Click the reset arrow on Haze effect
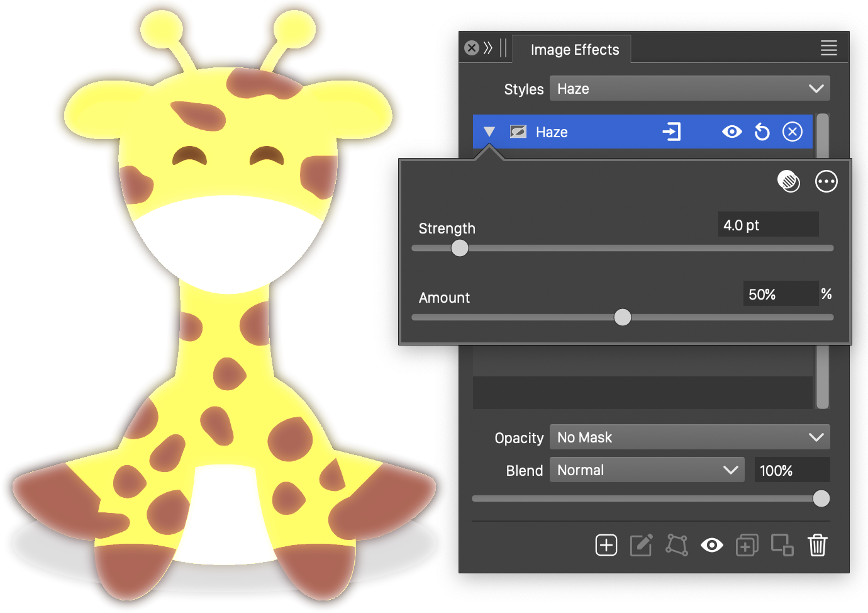 coord(762,132)
